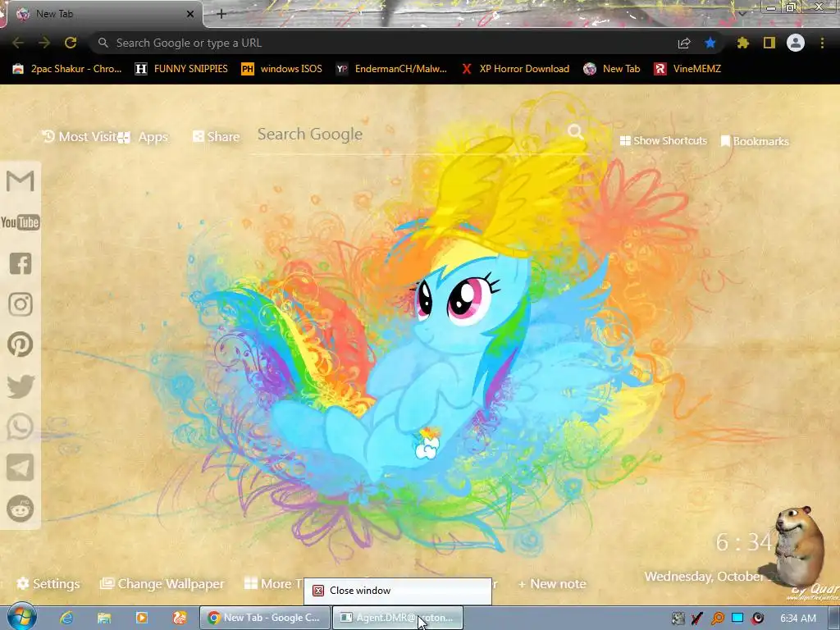Open Facebook sidebar icon

(21, 263)
